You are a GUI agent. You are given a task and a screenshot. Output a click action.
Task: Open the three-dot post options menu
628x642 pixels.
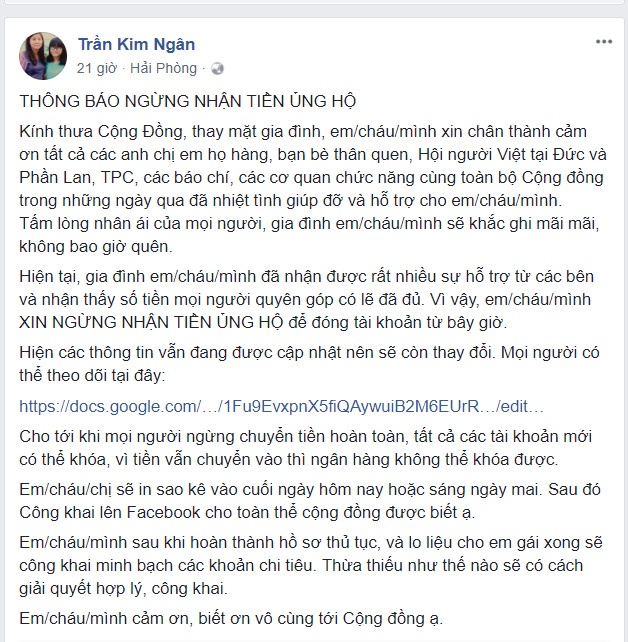click(x=604, y=42)
